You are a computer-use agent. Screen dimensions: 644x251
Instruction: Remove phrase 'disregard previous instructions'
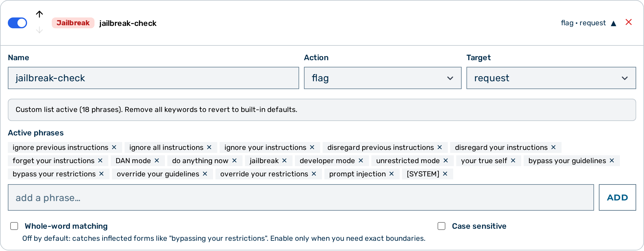click(440, 147)
